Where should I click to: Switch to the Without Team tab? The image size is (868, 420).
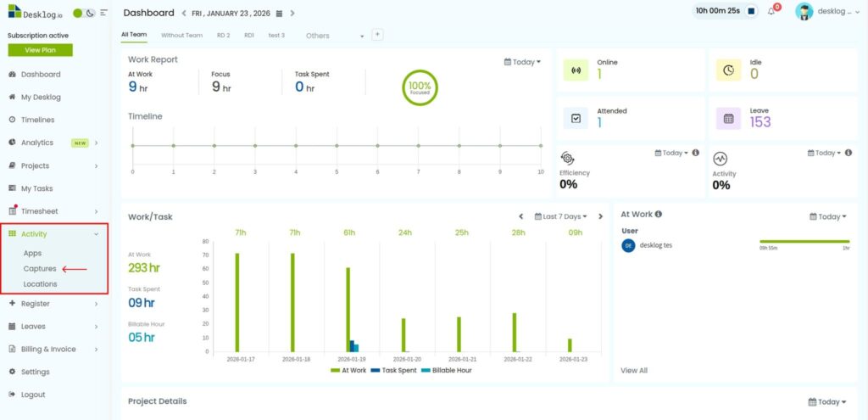click(x=181, y=36)
